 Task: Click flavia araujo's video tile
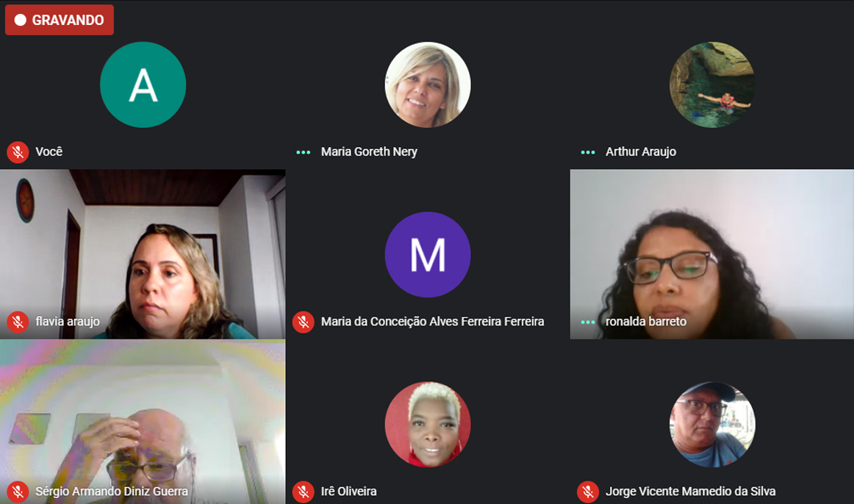[x=143, y=254]
